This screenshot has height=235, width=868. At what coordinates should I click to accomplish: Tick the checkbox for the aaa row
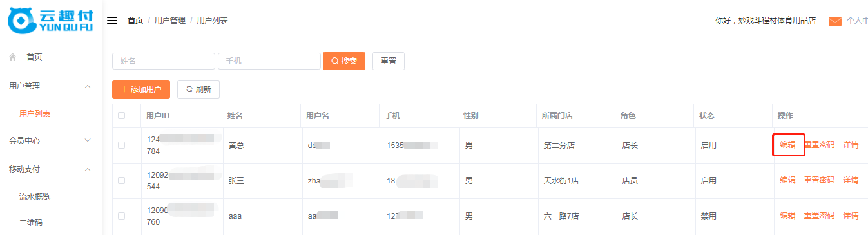(x=121, y=216)
